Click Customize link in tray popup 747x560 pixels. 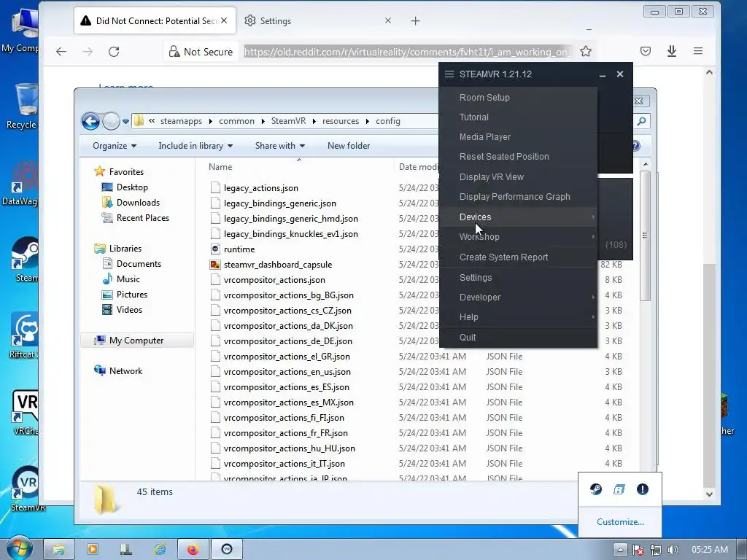pyautogui.click(x=620, y=522)
